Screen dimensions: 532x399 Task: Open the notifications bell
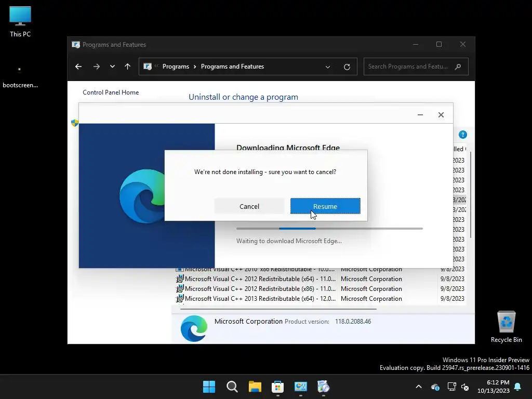(518, 387)
